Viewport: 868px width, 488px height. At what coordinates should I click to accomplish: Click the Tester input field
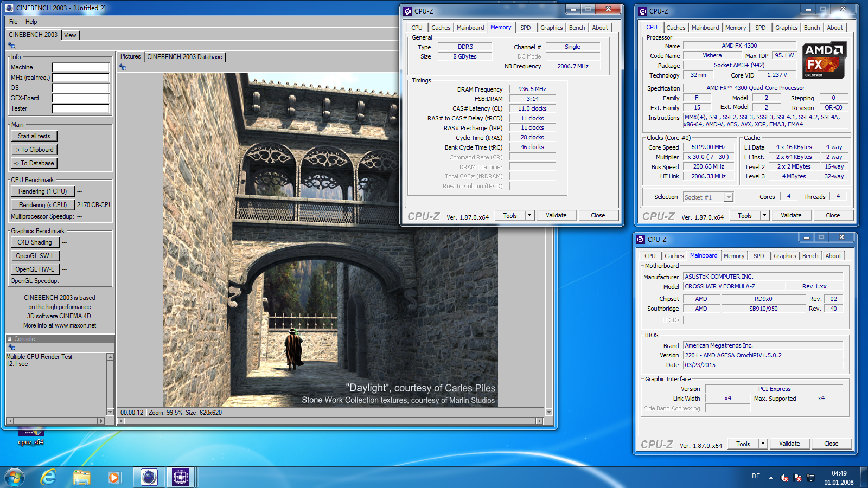[81, 109]
